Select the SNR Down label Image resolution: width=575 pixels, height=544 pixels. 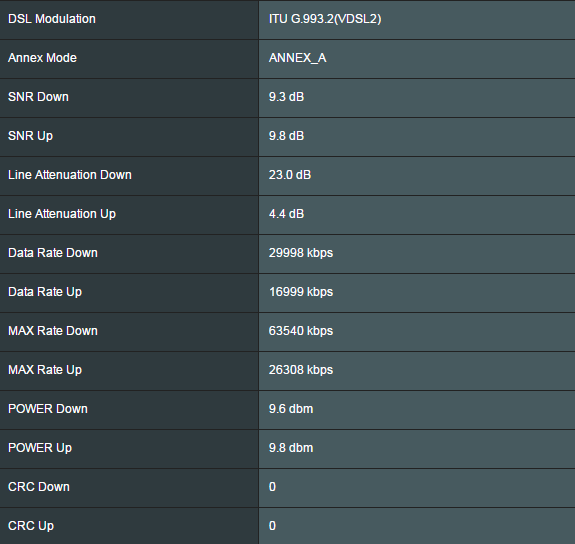click(x=38, y=97)
